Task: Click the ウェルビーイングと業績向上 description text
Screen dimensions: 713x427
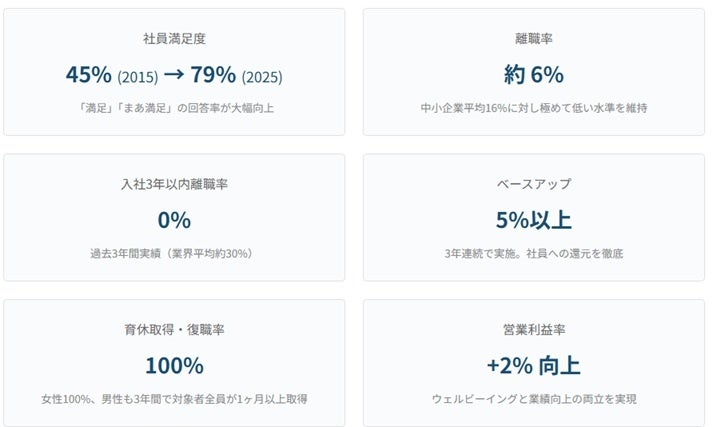Action: click(x=534, y=399)
